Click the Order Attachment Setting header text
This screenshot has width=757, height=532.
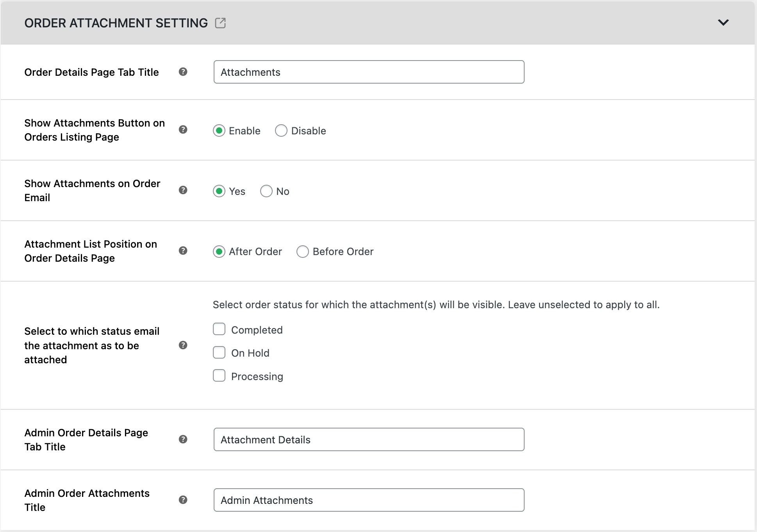coord(116,23)
